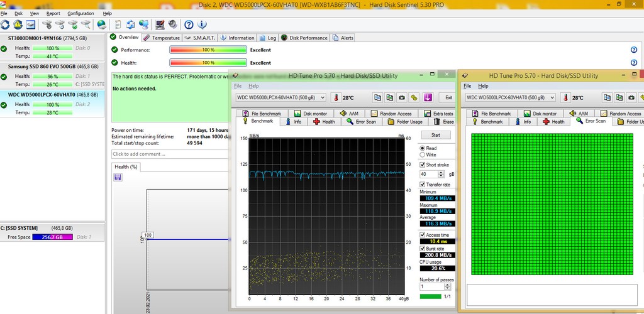The width and height of the screenshot is (644, 314).
Task: Click the purple down-arrow icon in HD Tune Benchmark window
Action: pos(428,97)
